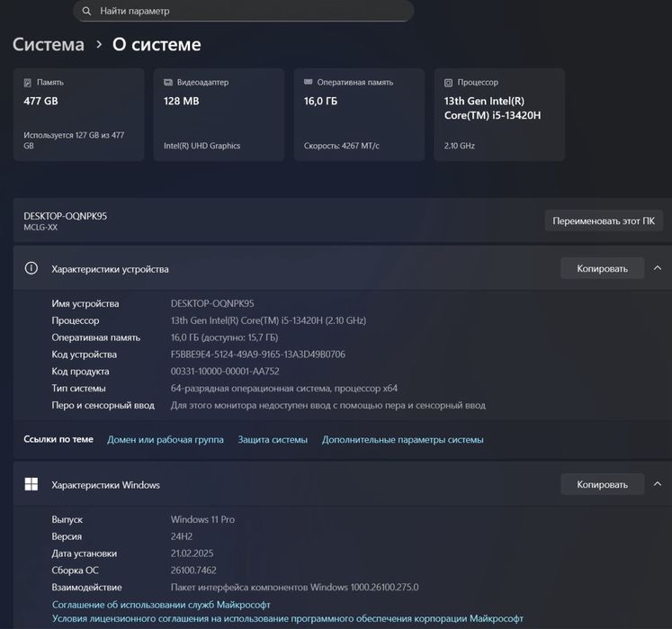
Task: Collapse the 'Характеристики устройства' section chevron
Action: [x=658, y=268]
